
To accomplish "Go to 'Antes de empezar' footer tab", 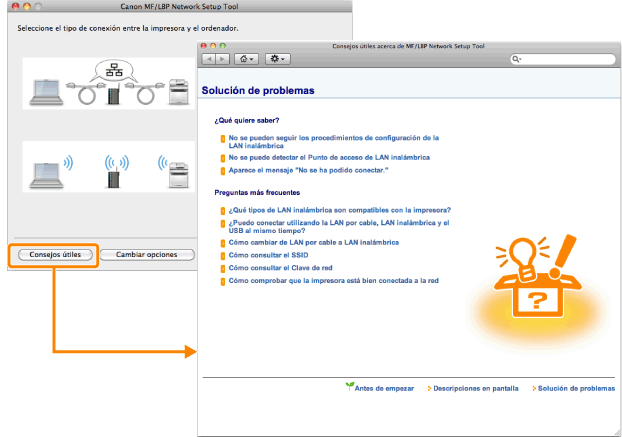I will point(385,388).
